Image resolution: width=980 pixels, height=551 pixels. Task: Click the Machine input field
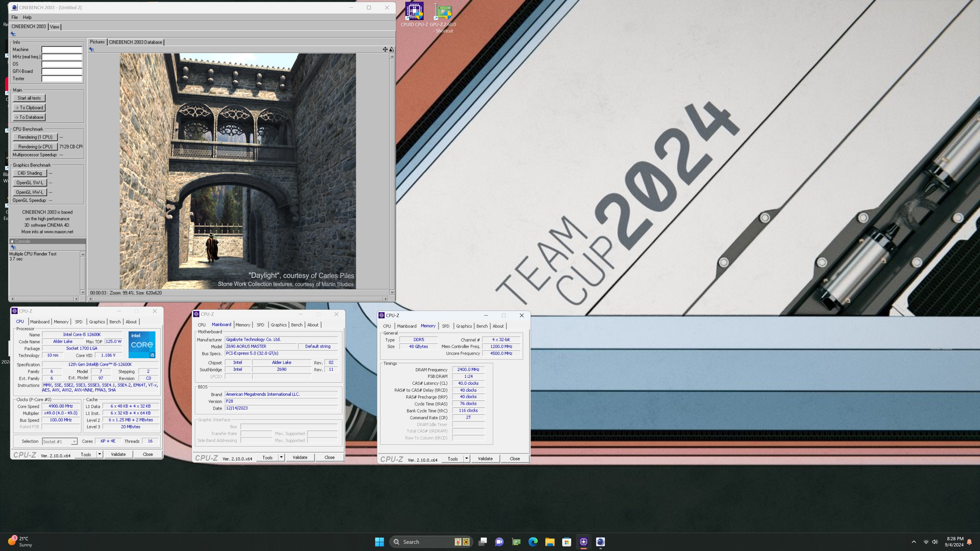coord(62,49)
